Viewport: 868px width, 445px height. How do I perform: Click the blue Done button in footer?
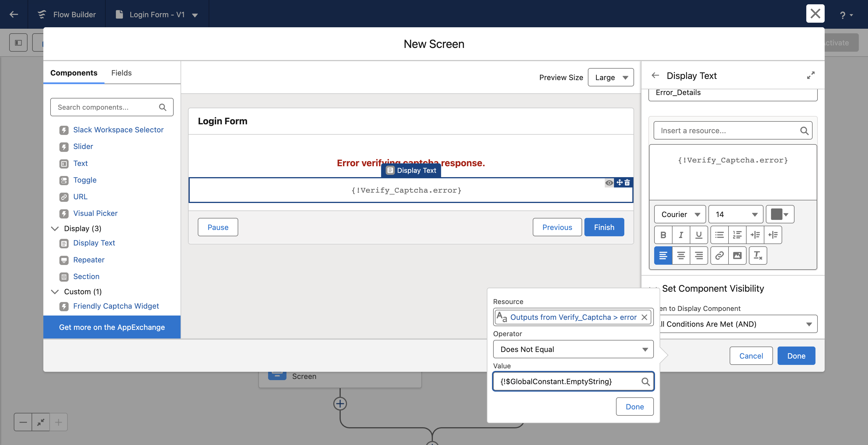tap(796, 356)
